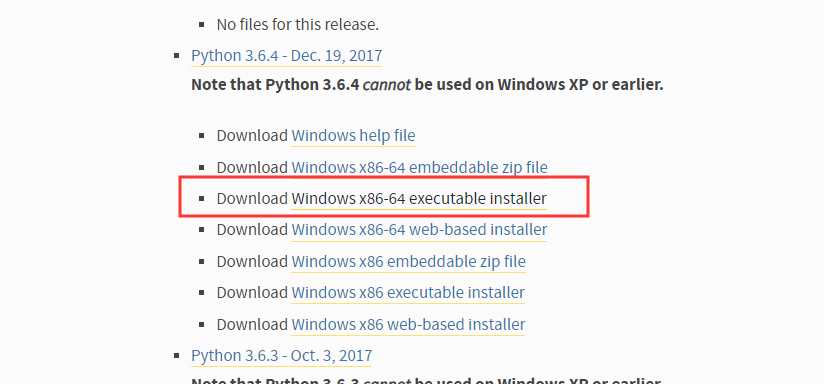Select the highlighted Windows x86-64 executable installer link
The width and height of the screenshot is (824, 384).
coord(419,199)
